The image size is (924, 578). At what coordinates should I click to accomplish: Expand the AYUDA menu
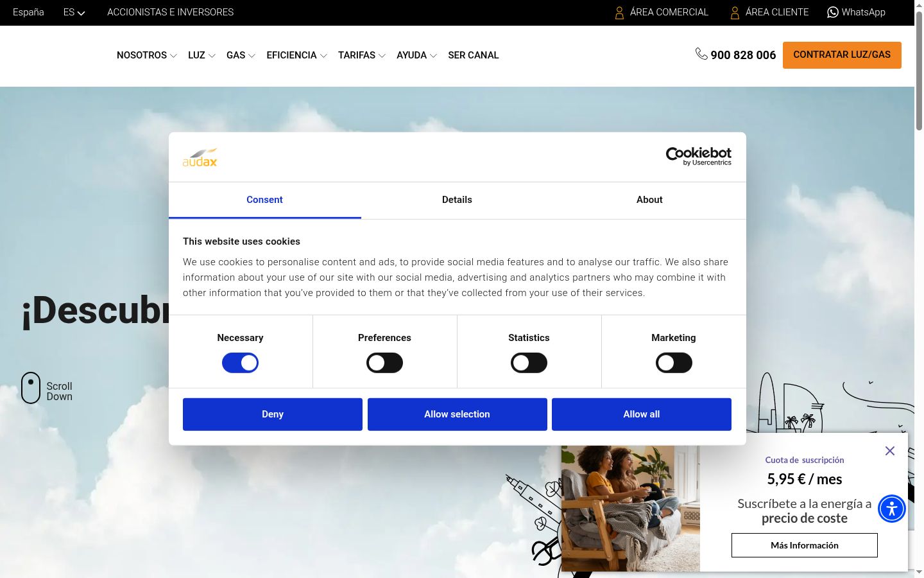(416, 55)
